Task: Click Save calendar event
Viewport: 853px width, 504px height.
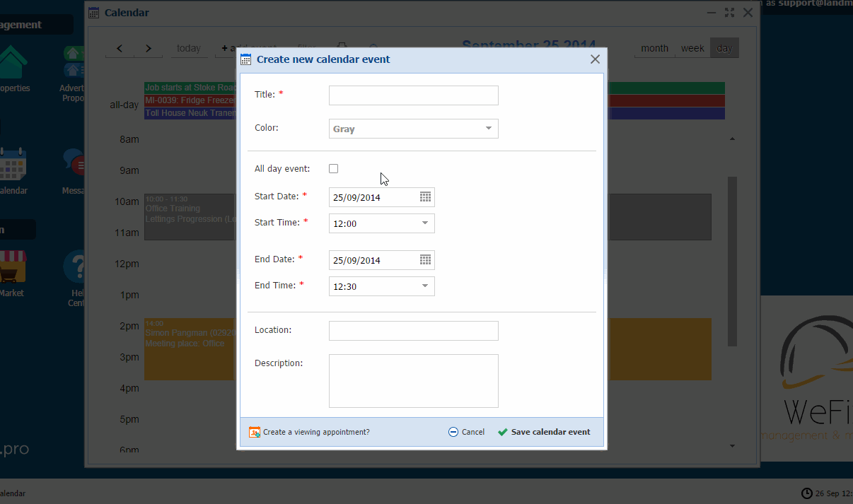Action: click(544, 432)
